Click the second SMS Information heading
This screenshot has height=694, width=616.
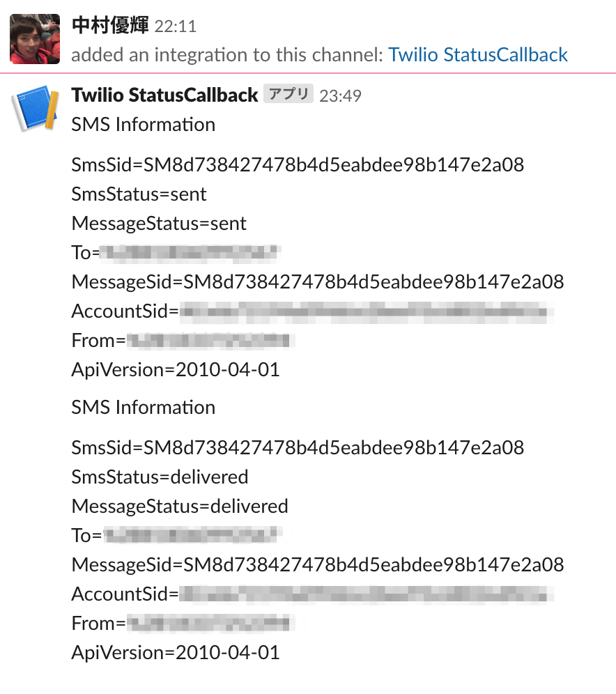pyautogui.click(x=143, y=408)
